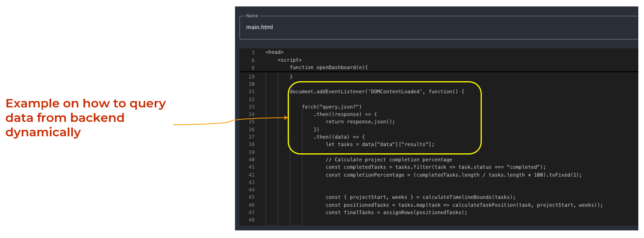Place cursor on const positionedTasks line
The height and width of the screenshot is (238, 644).
click(x=464, y=205)
